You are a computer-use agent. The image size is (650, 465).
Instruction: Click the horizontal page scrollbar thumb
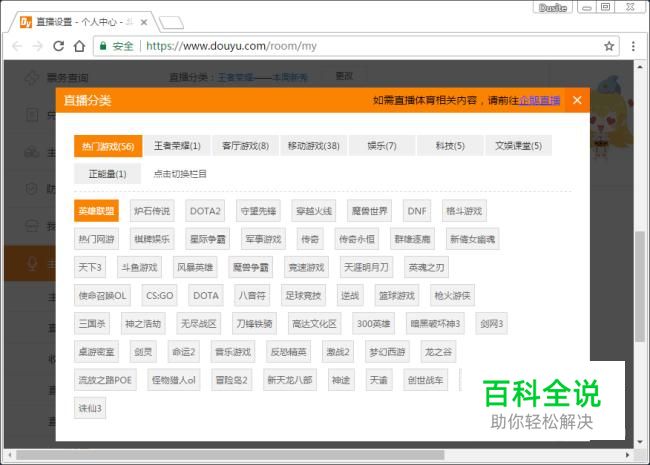coord(230,455)
